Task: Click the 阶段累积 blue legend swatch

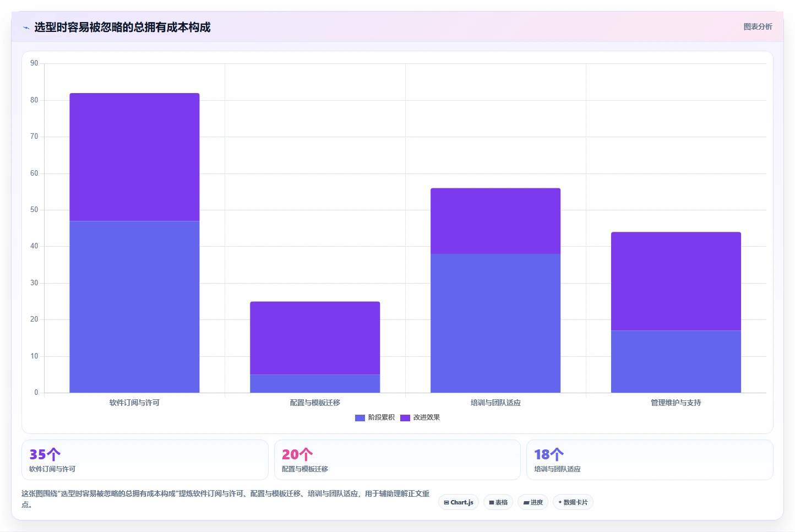Action: pos(360,417)
